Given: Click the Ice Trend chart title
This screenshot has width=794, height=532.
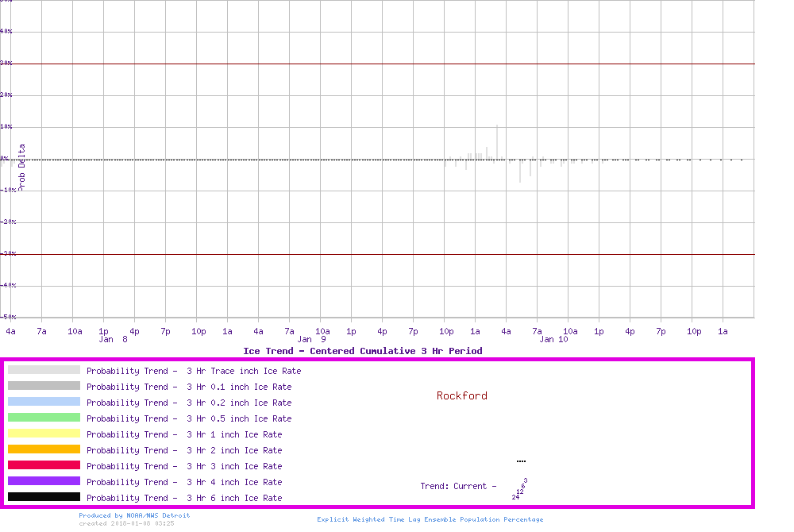Looking at the screenshot, I should coord(362,351).
